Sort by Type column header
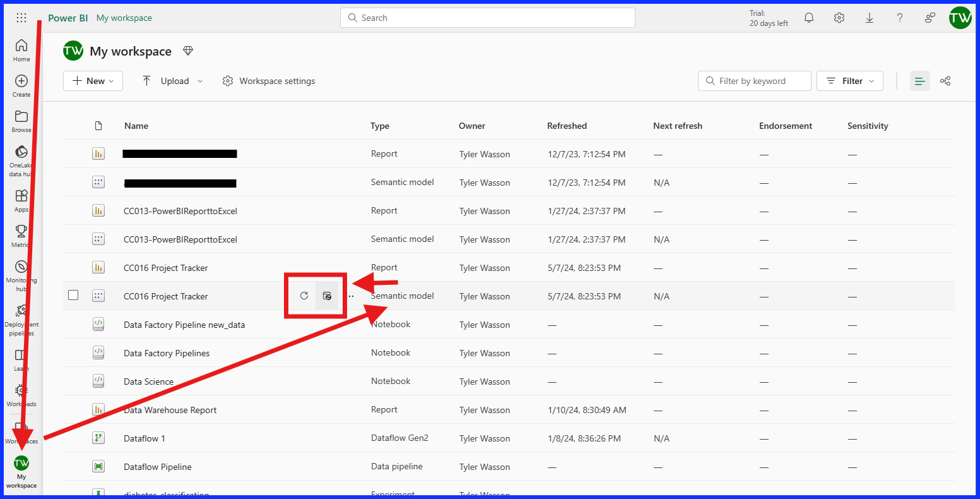The width and height of the screenshot is (980, 499). 380,126
